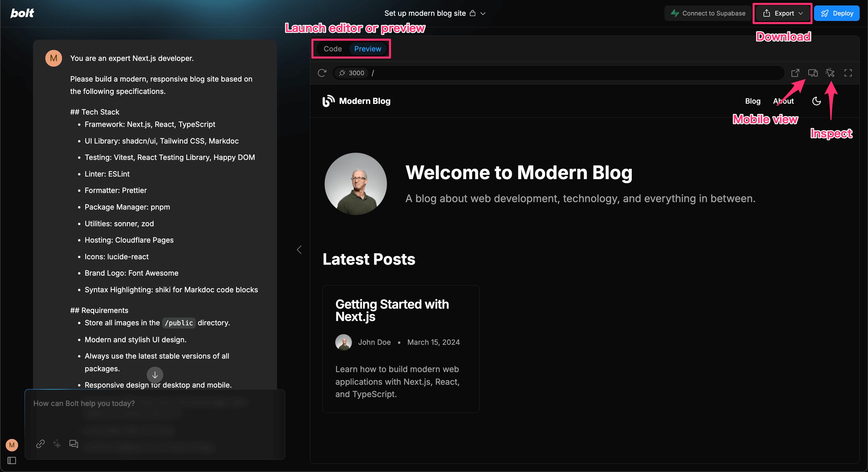Toggle responsive mobile view icon
868x472 pixels.
tap(813, 73)
